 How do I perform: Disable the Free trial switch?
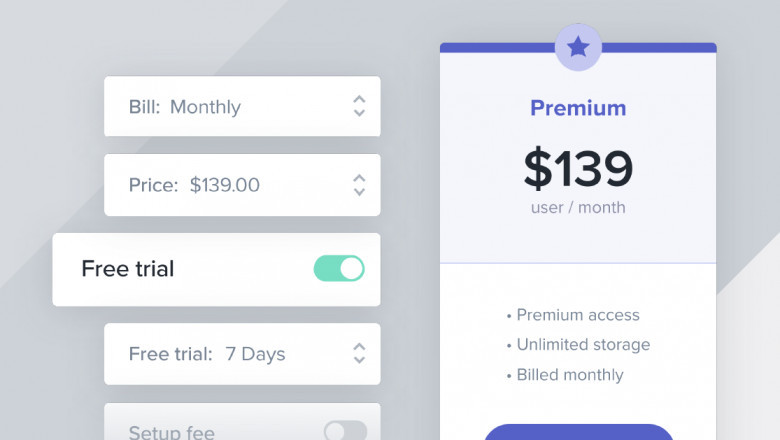(x=339, y=268)
